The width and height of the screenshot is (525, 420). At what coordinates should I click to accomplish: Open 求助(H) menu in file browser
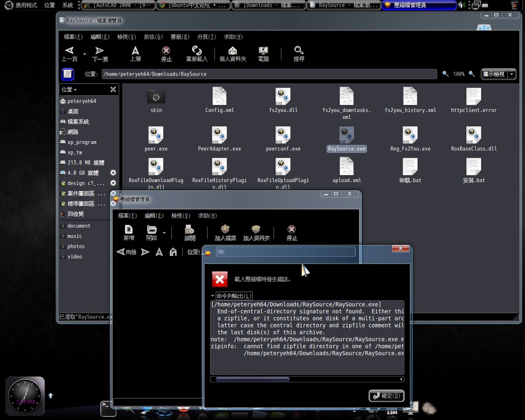click(x=233, y=37)
